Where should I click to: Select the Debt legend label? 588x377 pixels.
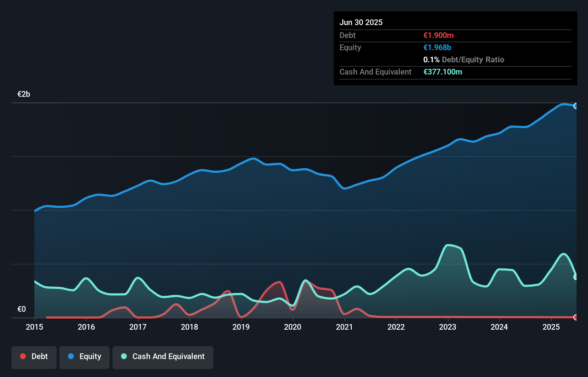[39, 356]
